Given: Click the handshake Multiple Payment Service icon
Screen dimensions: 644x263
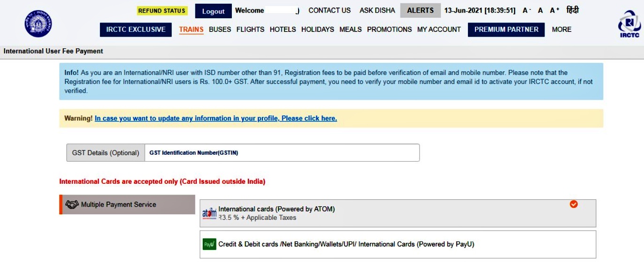Looking at the screenshot, I should click(x=72, y=205).
